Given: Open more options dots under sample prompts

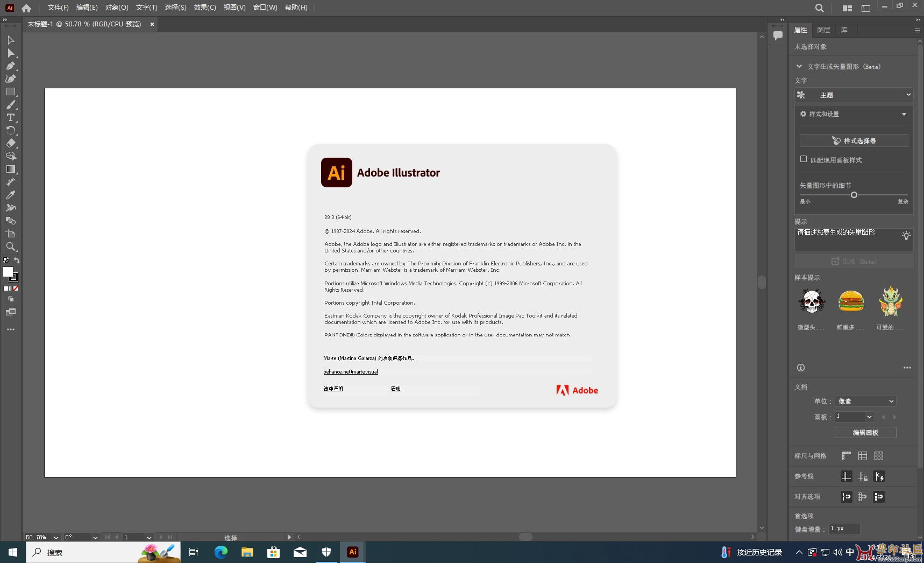Looking at the screenshot, I should click(x=907, y=368).
